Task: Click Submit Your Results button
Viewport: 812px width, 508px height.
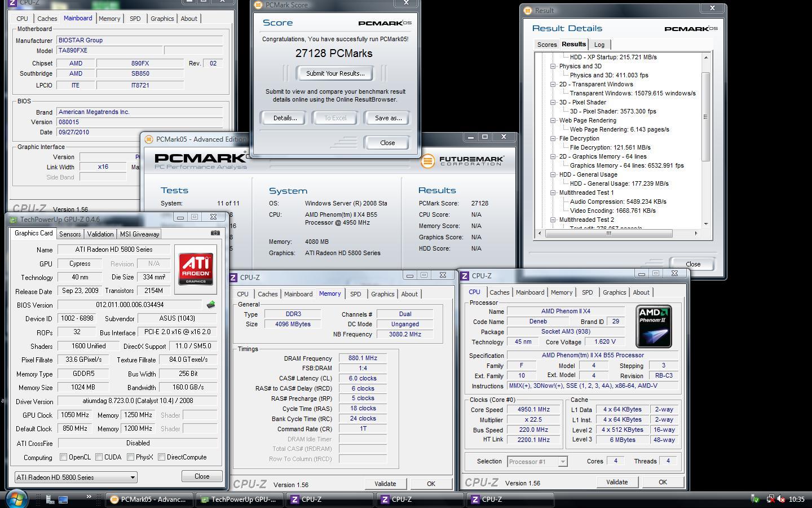Action: pos(336,73)
